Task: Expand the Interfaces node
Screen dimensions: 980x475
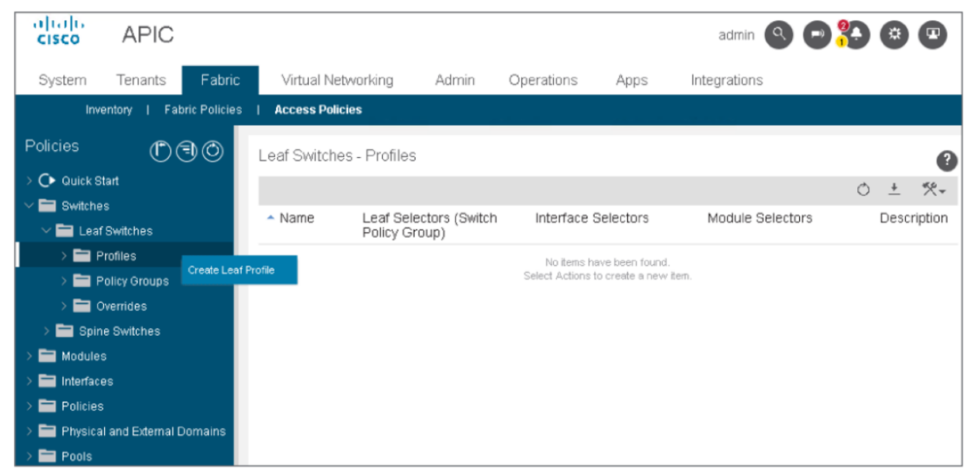Action: pos(29,381)
